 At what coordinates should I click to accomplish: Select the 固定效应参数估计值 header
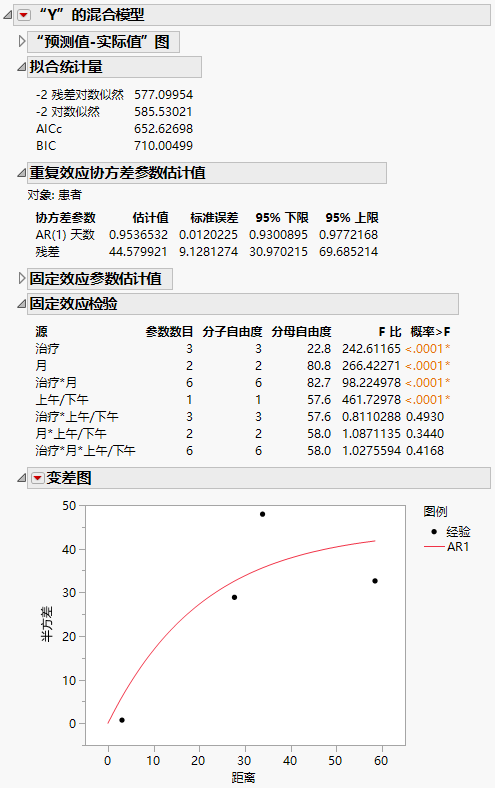click(100, 278)
